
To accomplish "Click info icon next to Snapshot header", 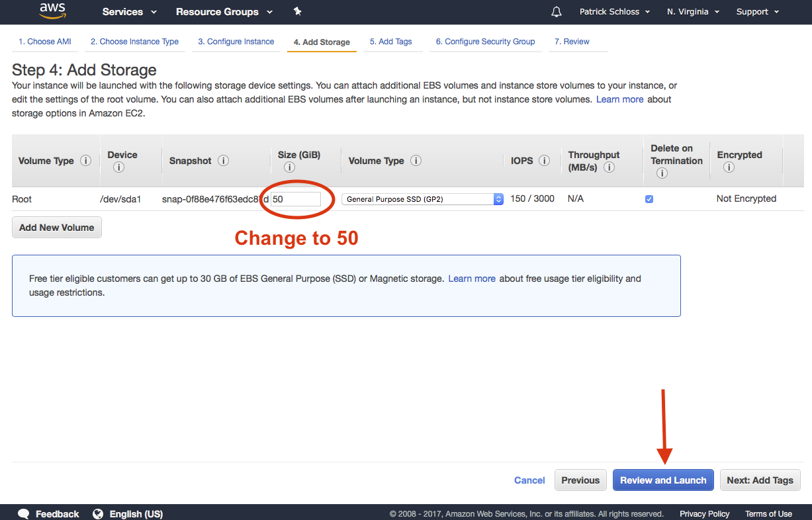I will [223, 161].
